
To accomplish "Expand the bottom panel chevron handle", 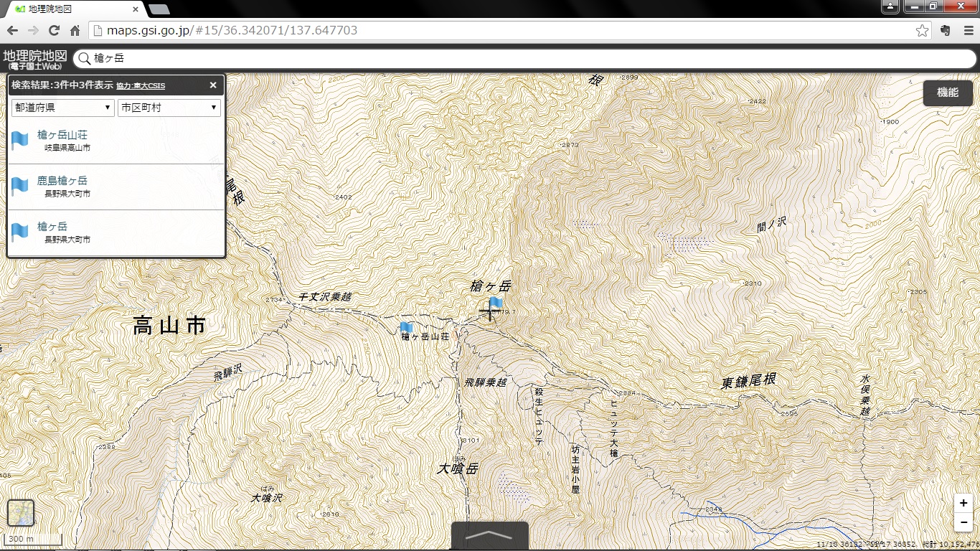I will tap(490, 536).
